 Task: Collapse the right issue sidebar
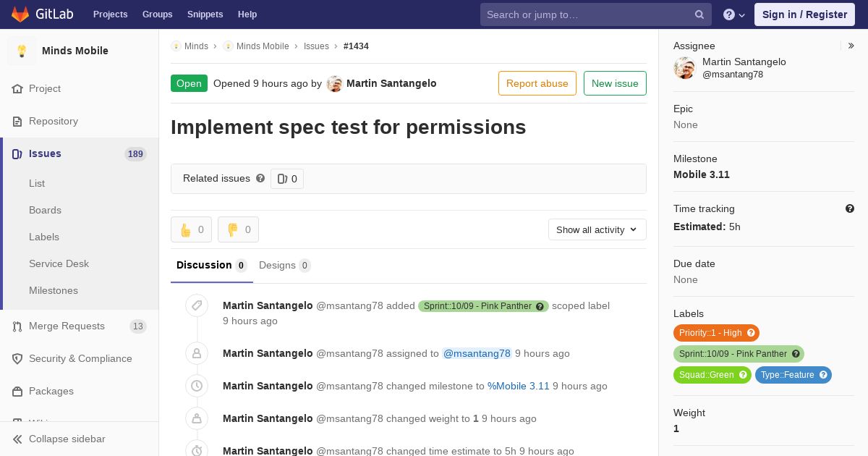[x=851, y=46]
